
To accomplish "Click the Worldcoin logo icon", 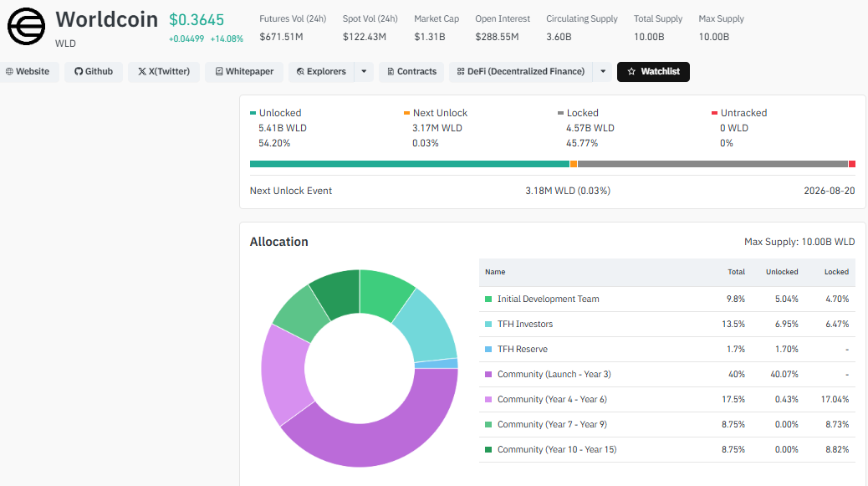I will [26, 27].
